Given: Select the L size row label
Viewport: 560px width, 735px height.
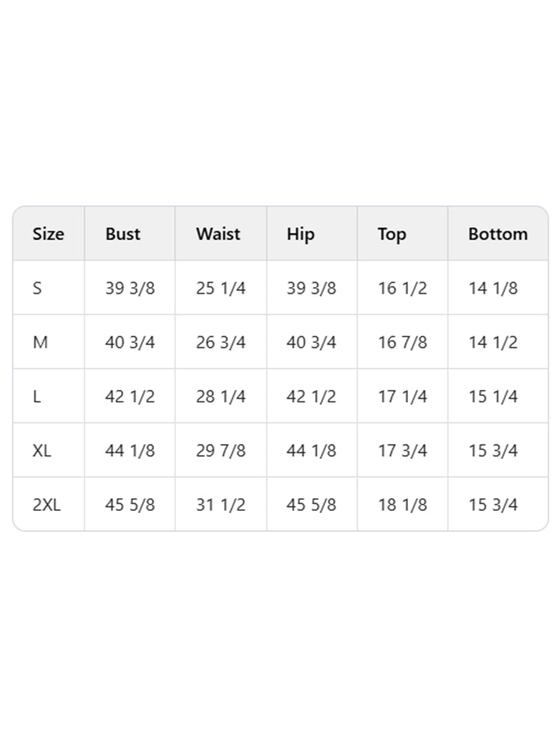Looking at the screenshot, I should (x=36, y=396).
